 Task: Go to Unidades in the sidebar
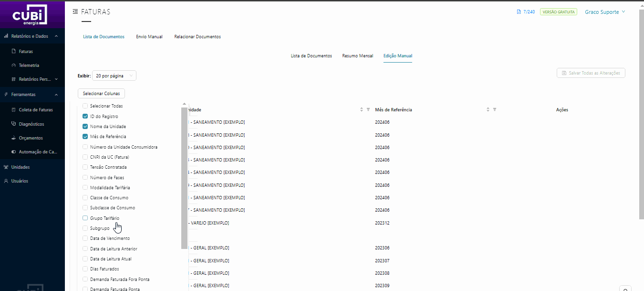point(21,167)
